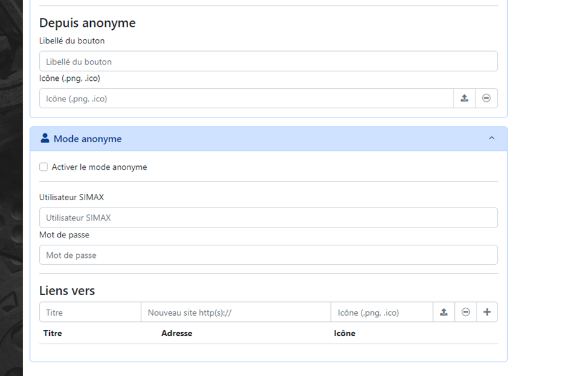This screenshot has height=376, width=588.
Task: Click the 'Activer le mode anonyme' label text
Action: [99, 167]
